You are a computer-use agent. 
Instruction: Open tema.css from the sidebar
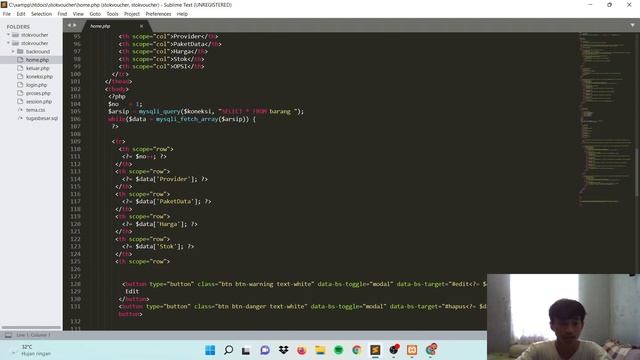(36, 110)
